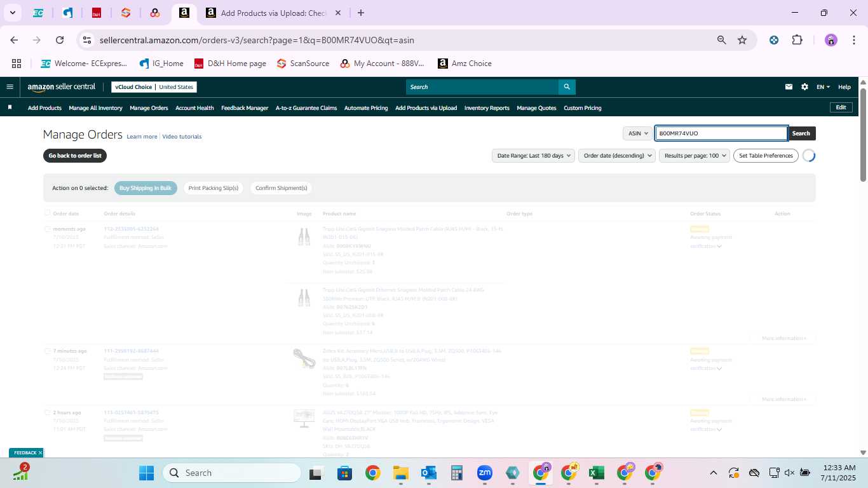View site information icon in address bar
The image size is (868, 488).
point(87,40)
